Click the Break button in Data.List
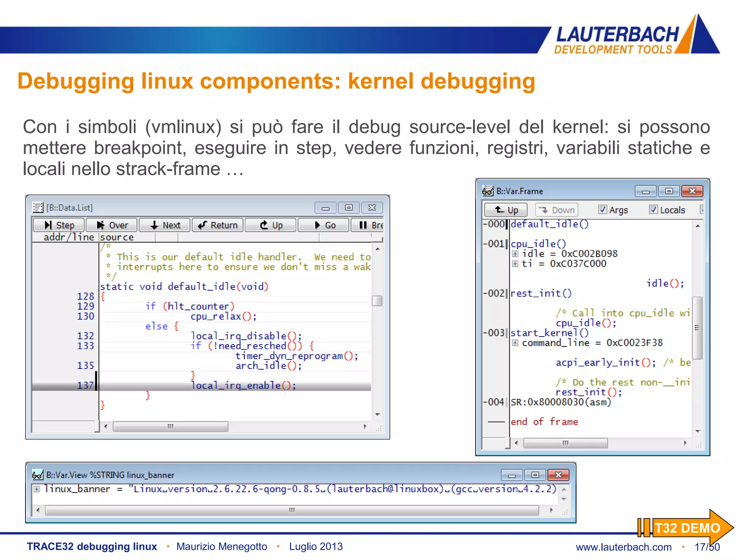 coord(367,225)
